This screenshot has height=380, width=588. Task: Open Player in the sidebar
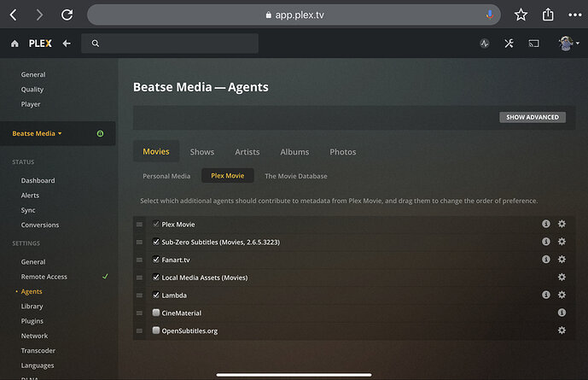tap(31, 104)
